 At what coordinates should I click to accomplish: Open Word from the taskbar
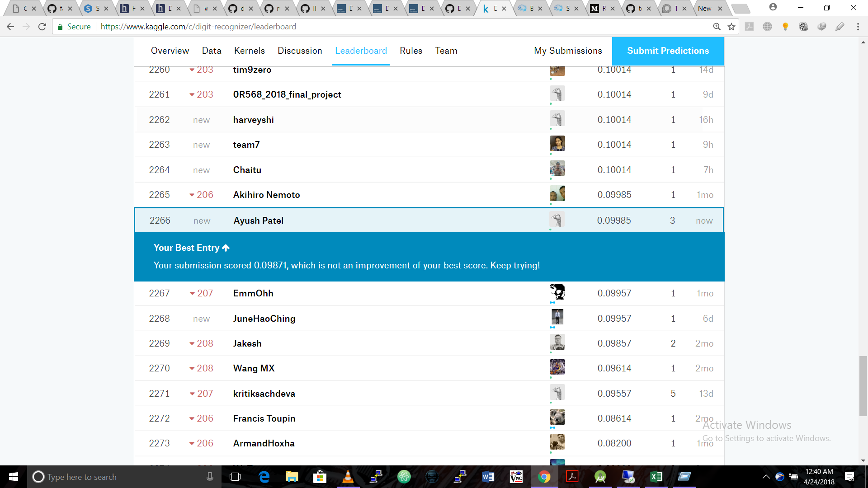pyautogui.click(x=488, y=477)
